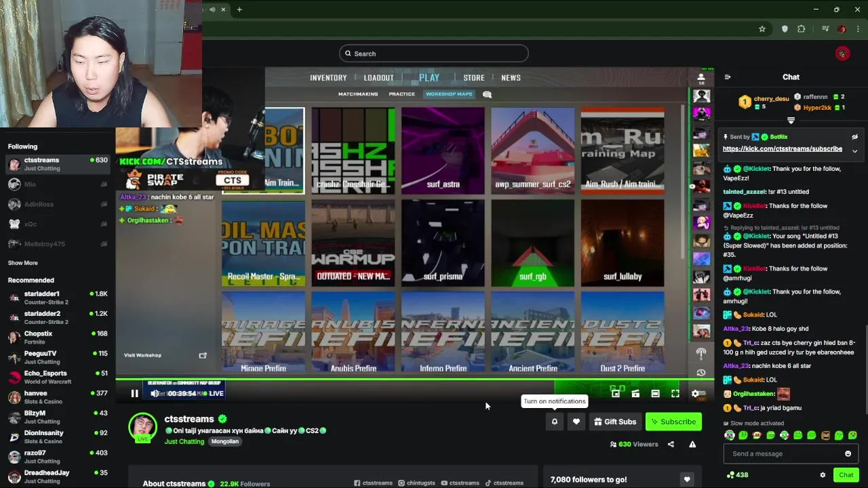The width and height of the screenshot is (868, 488).
Task: Open recommended channel PeeguuTV
Action: click(58, 357)
